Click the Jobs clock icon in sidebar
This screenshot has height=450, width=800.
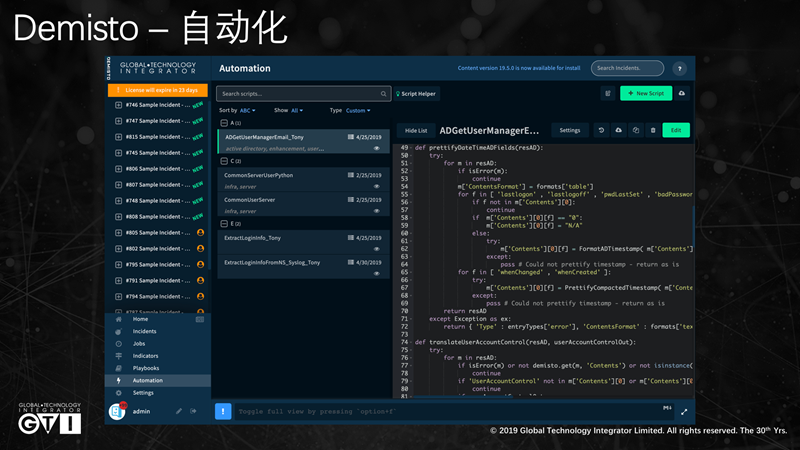tap(118, 344)
